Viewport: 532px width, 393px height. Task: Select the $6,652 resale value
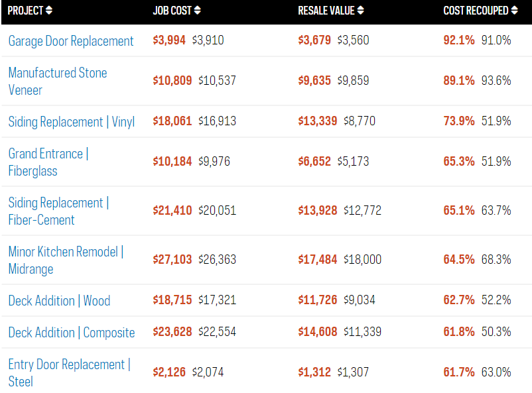(x=314, y=162)
